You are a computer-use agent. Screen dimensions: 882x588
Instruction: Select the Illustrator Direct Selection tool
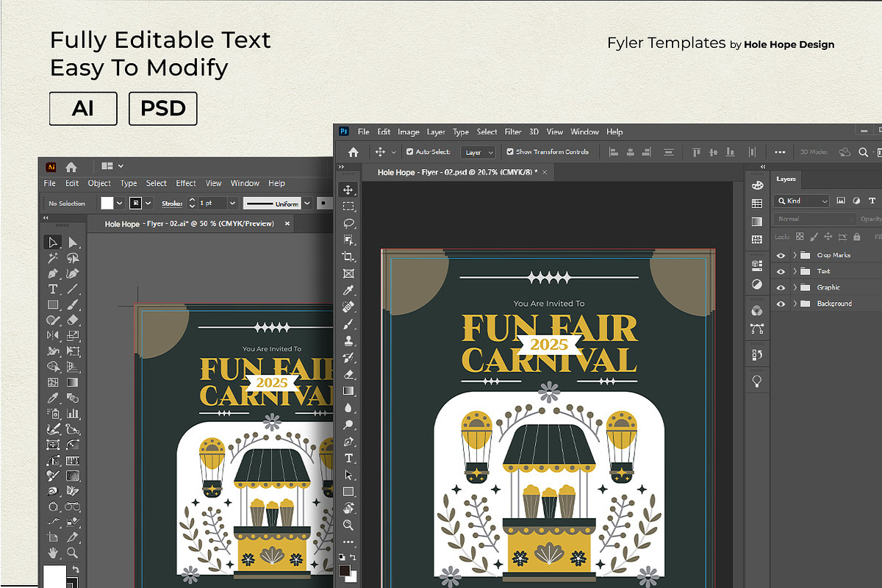(x=73, y=243)
